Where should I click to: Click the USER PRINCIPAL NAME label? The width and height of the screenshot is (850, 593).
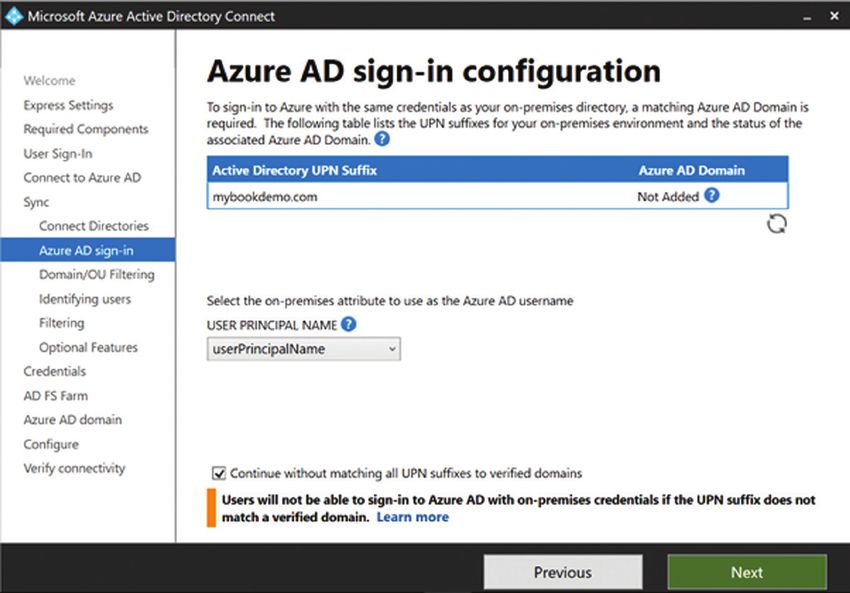click(272, 325)
